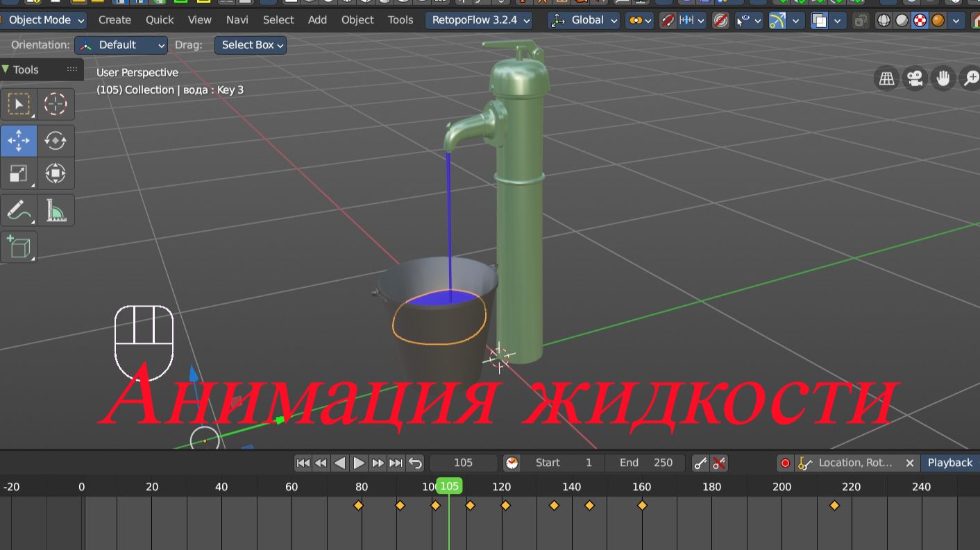Toggle proportional editing icon
This screenshot has width=980, height=550.
point(721,20)
